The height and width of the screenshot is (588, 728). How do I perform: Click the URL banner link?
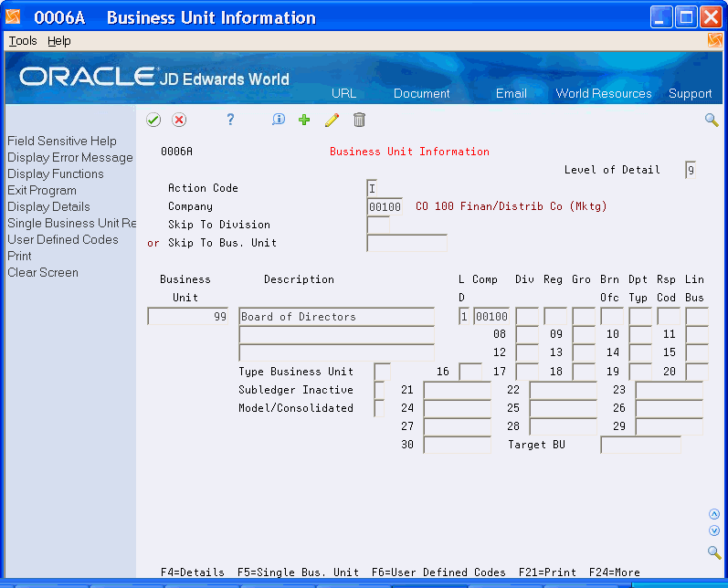(x=344, y=93)
